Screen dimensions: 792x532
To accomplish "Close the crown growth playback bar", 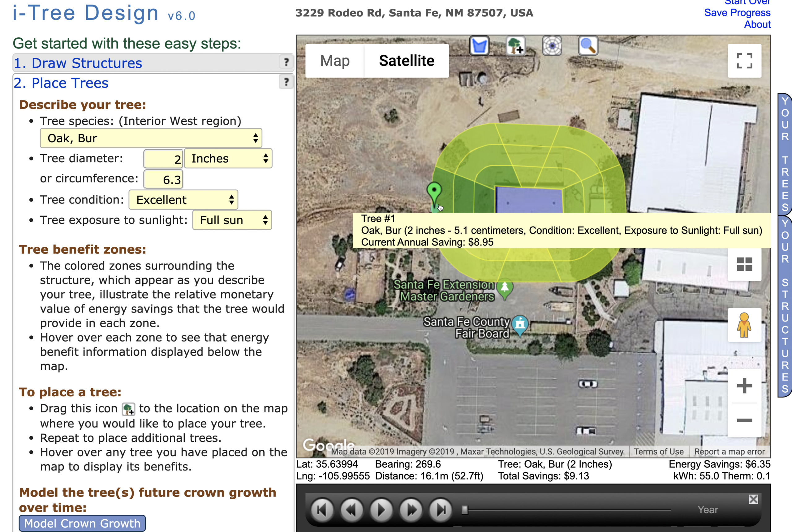I will pos(753,499).
